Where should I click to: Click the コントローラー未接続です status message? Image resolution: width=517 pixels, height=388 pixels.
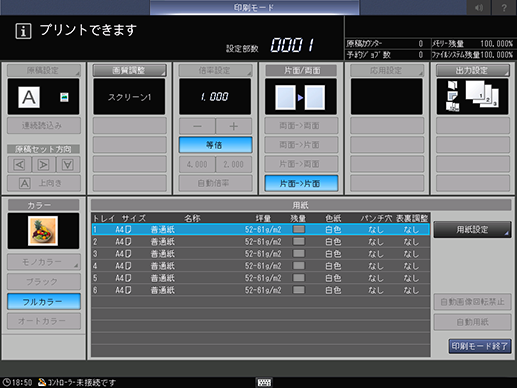coord(82,382)
